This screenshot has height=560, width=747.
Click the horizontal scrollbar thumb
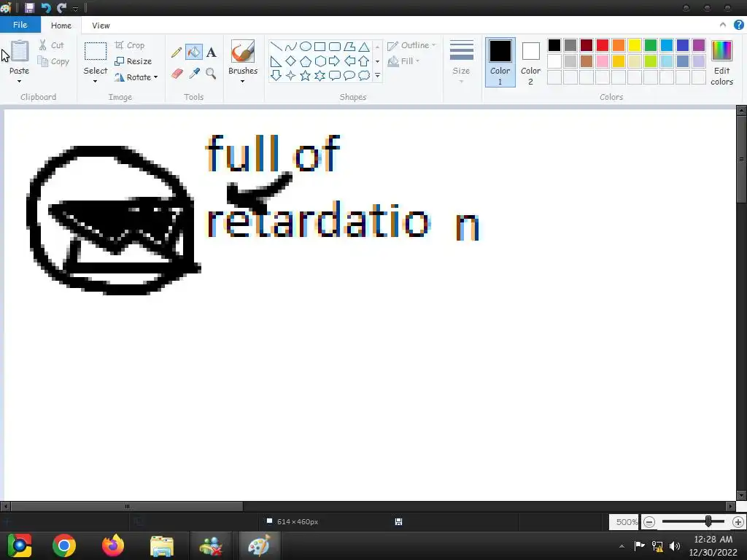(x=127, y=506)
